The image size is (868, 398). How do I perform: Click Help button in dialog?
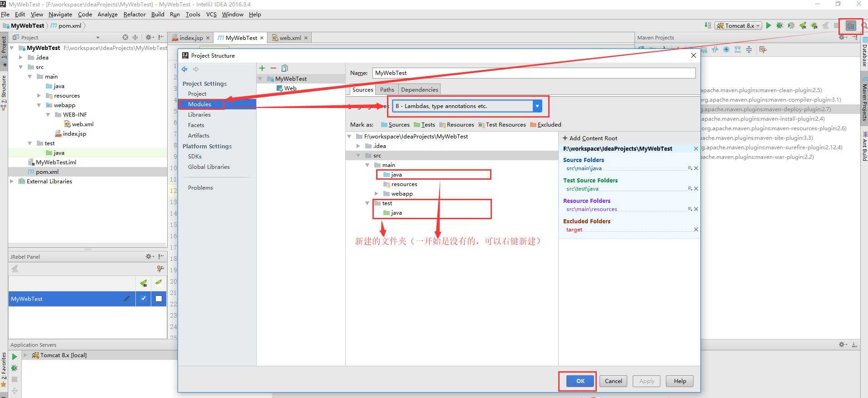pos(680,381)
